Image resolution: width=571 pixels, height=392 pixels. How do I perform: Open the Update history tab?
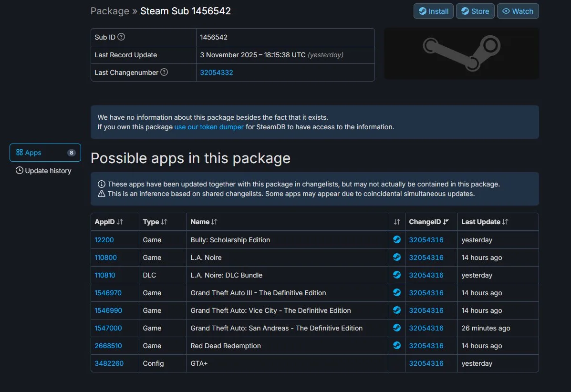(x=43, y=171)
